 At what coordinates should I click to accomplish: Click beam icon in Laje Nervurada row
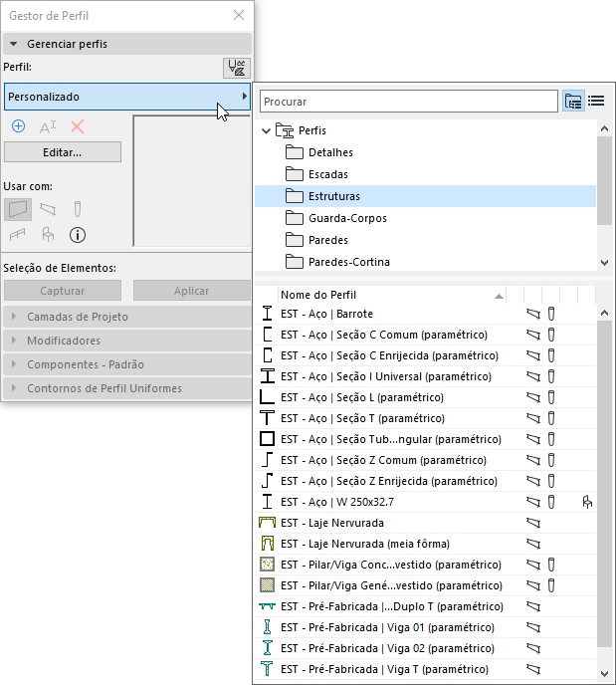533,523
